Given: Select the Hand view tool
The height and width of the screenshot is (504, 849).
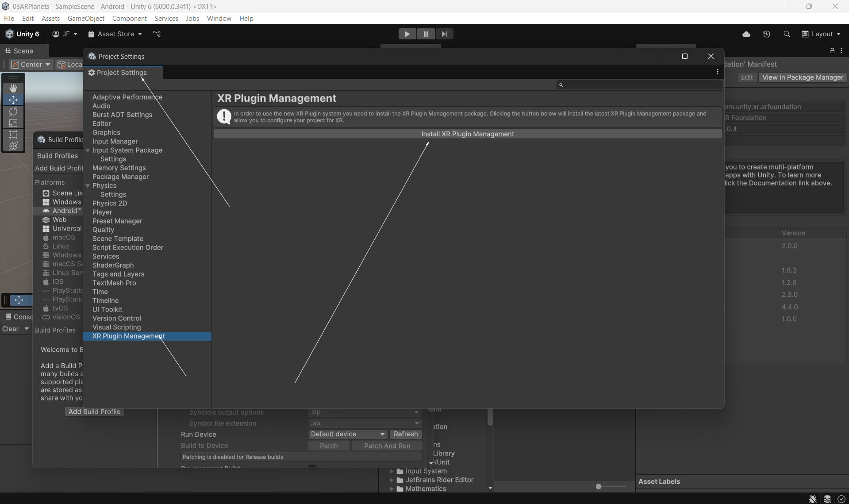Looking at the screenshot, I should [x=13, y=88].
